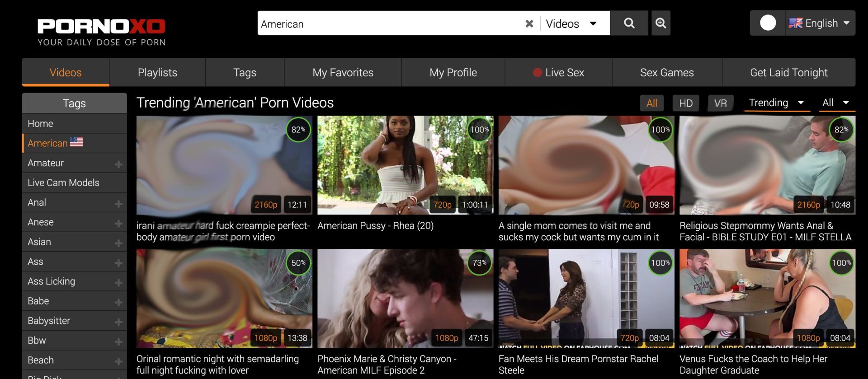Click the 100% rating badge on the 09:58 video
The image size is (868, 379).
(660, 130)
